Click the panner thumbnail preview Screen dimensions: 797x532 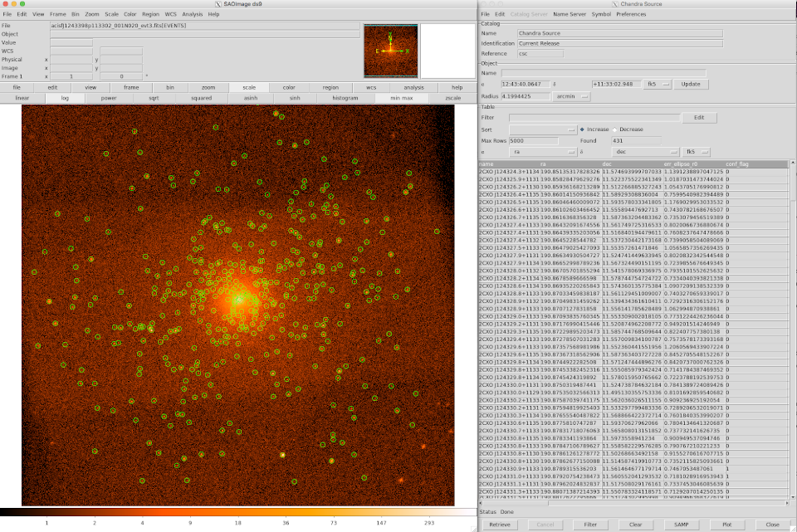pyautogui.click(x=389, y=51)
